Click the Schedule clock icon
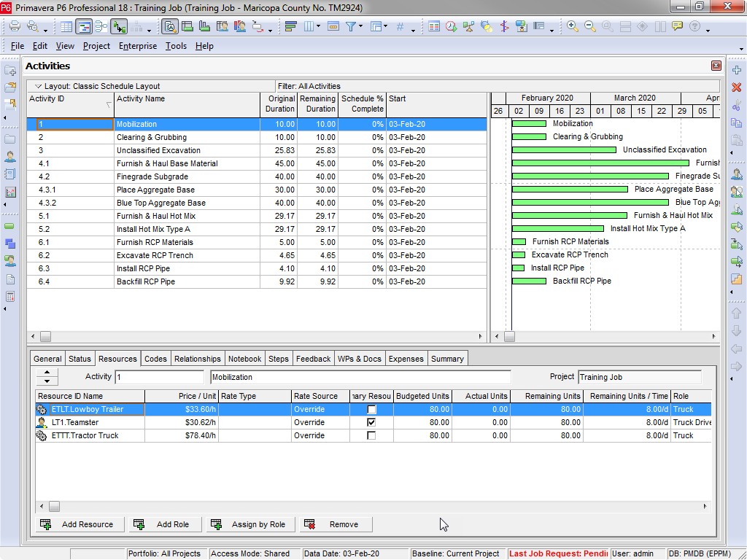The height and width of the screenshot is (560, 747). pyautogui.click(x=452, y=27)
